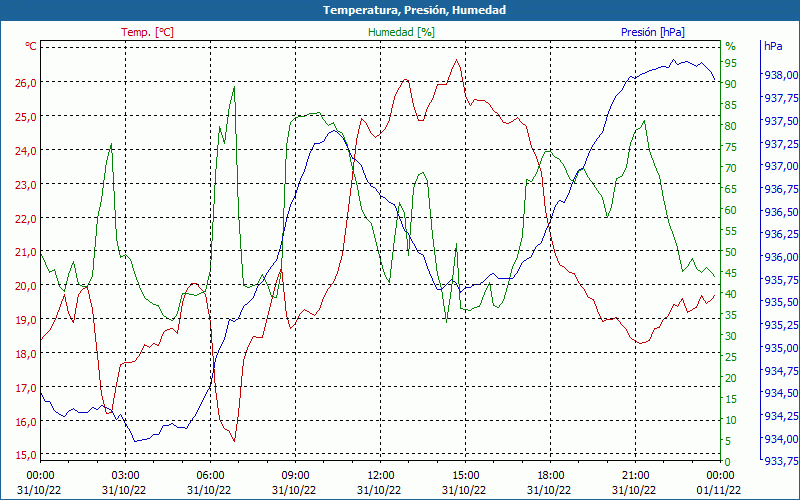Pick the 937,25 pressure axis value
The image size is (800, 500).
(x=781, y=144)
